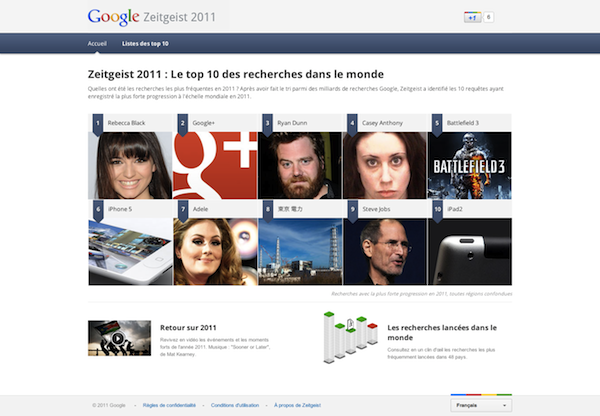The height and width of the screenshot is (416, 600).
Task: Open the Rebecca Black photo tile
Action: point(130,165)
